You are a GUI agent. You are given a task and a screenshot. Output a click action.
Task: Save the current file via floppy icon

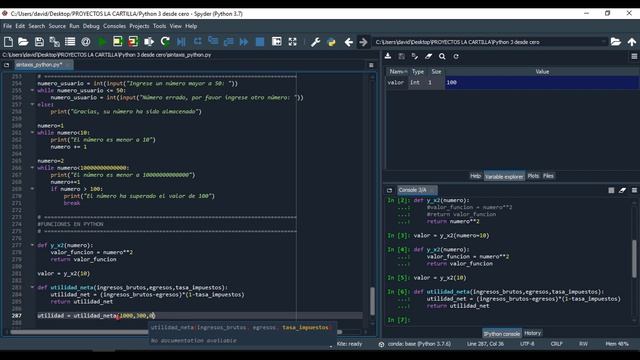39,42
